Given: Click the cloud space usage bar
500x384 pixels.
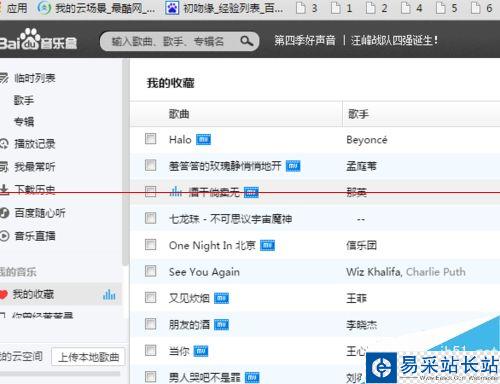Looking at the screenshot, I should (60, 374).
